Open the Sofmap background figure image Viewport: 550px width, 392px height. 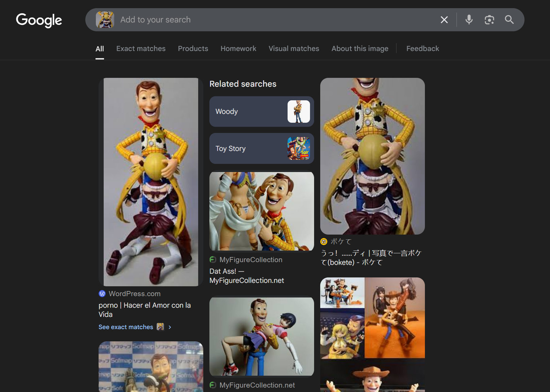point(151,367)
